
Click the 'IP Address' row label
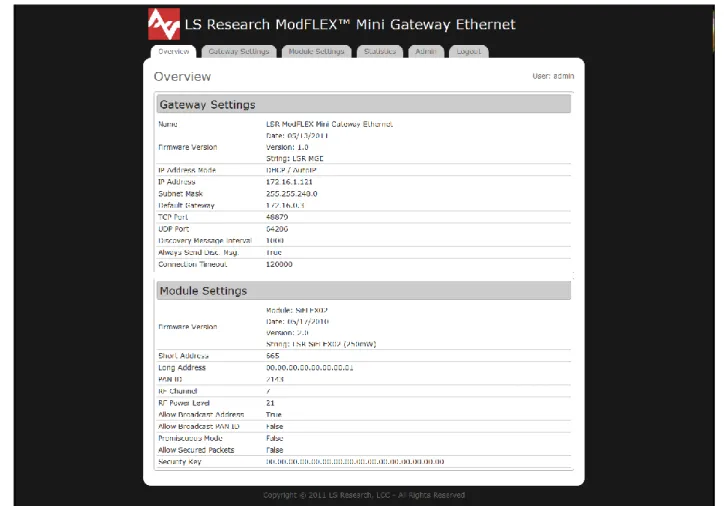click(x=176, y=182)
